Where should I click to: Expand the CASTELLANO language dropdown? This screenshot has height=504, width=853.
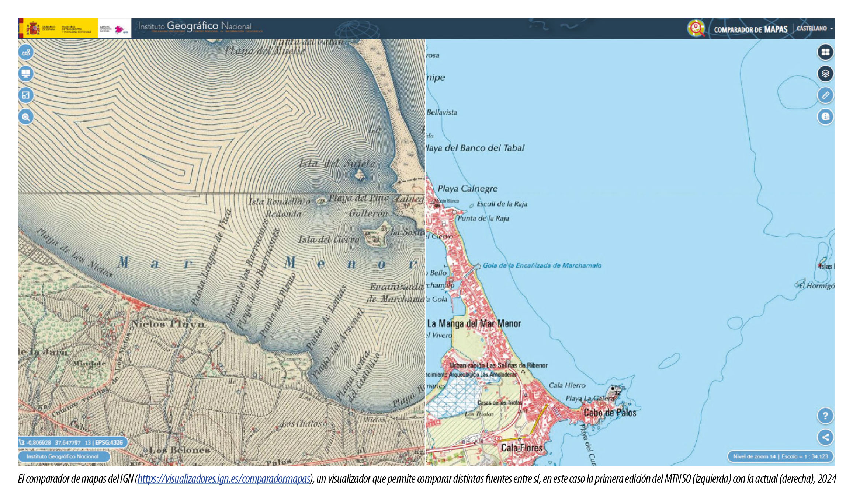click(815, 28)
